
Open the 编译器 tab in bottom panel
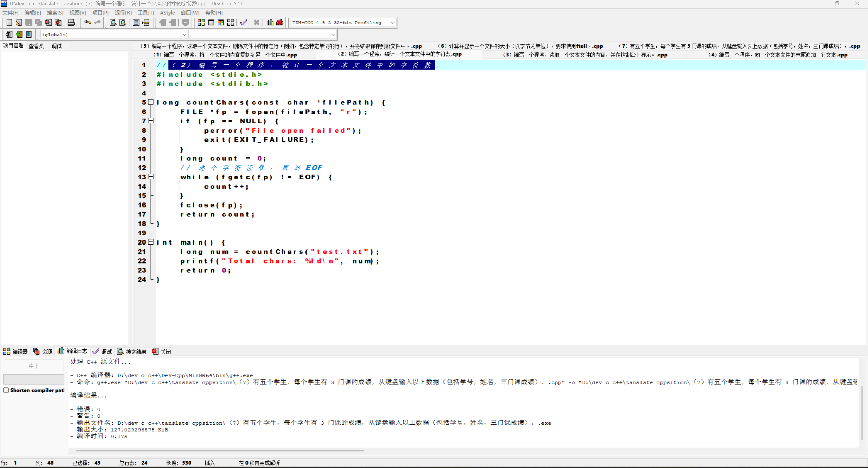point(16,352)
